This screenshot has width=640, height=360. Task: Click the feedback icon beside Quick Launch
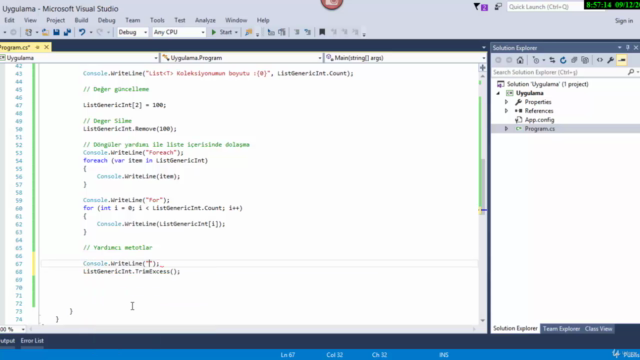pyautogui.click(x=498, y=7)
